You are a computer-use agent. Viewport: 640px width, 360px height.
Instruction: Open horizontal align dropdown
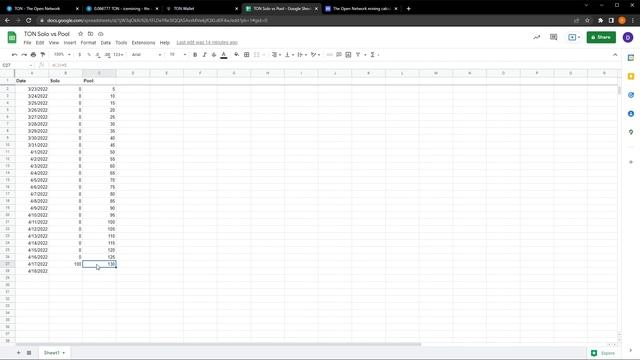(x=276, y=55)
